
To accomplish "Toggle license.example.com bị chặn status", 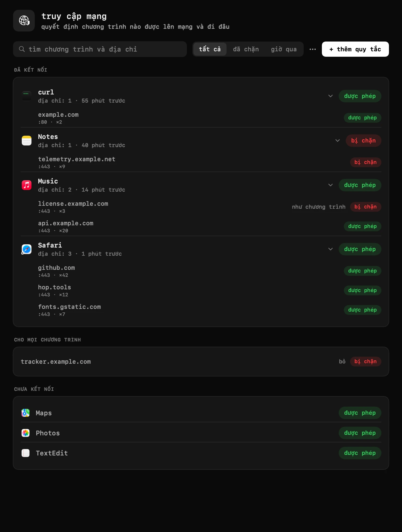I will (365, 207).
